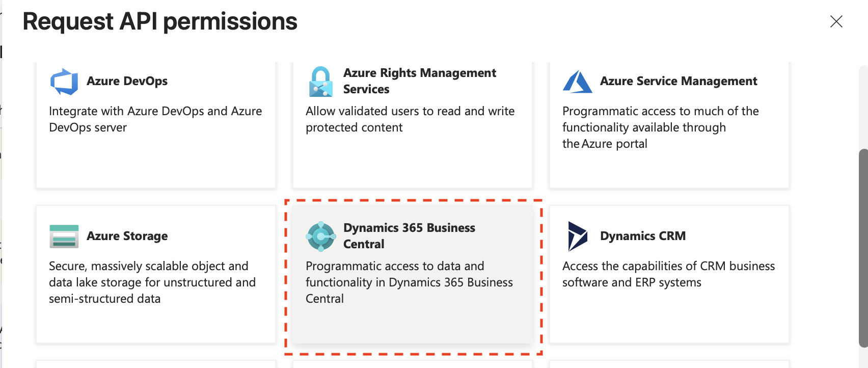Open the Azure Service Management title
Screen dimensions: 868x368
click(678, 81)
